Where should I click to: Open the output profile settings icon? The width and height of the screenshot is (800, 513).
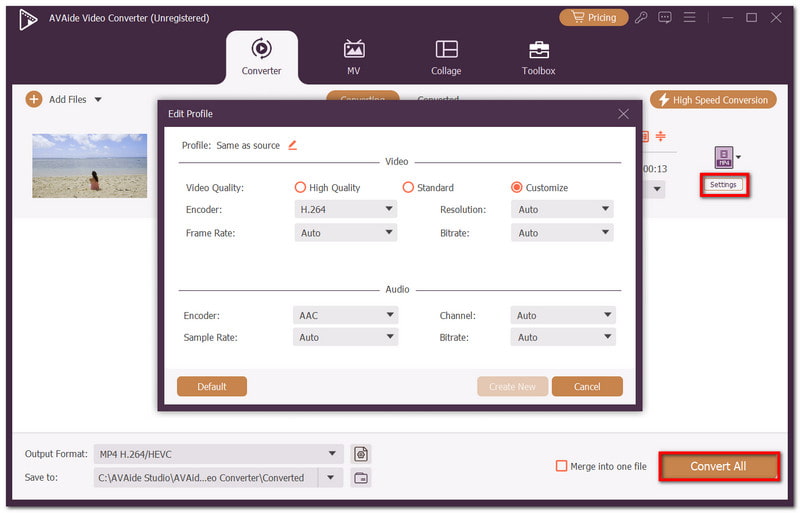tap(361, 454)
